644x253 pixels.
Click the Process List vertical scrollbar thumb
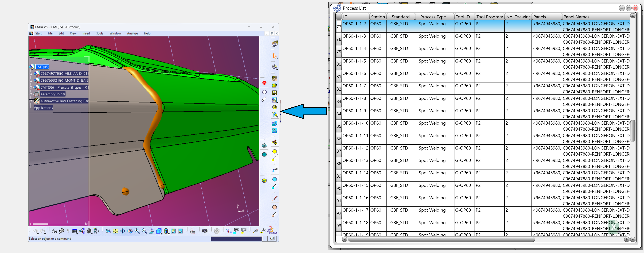[x=633, y=131]
